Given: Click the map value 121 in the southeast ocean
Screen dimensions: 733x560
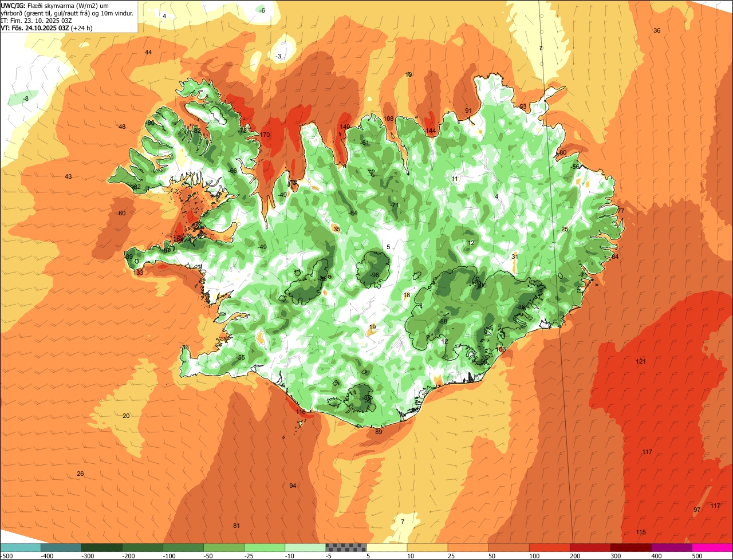Looking at the screenshot, I should coord(641,362).
